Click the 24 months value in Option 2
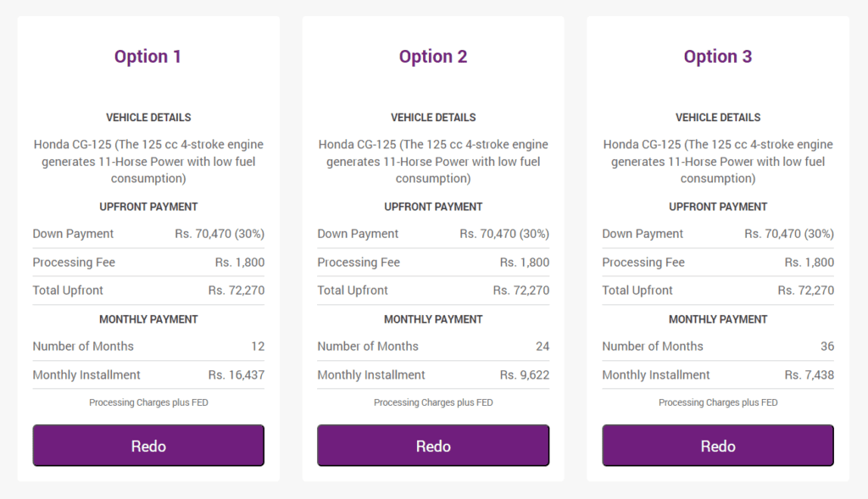 (x=542, y=347)
